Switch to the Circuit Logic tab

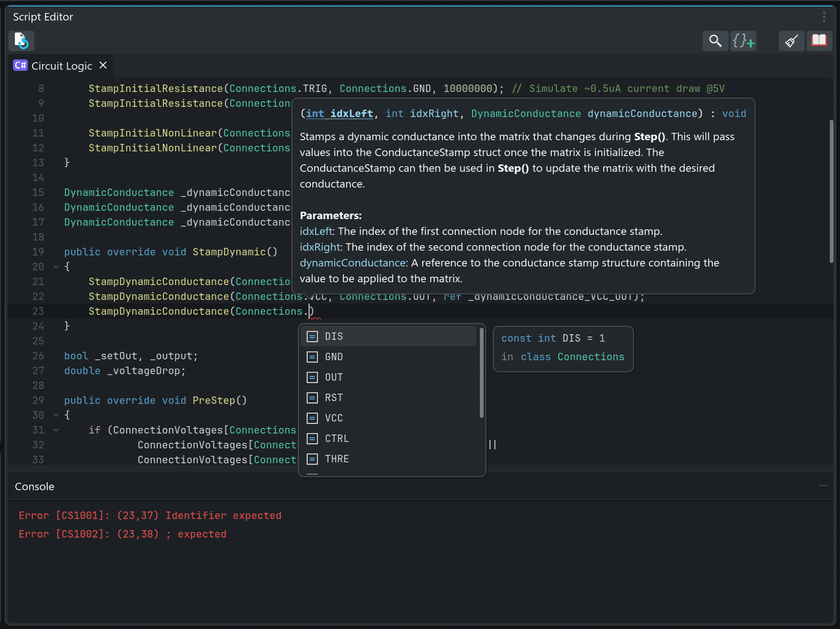[61, 66]
